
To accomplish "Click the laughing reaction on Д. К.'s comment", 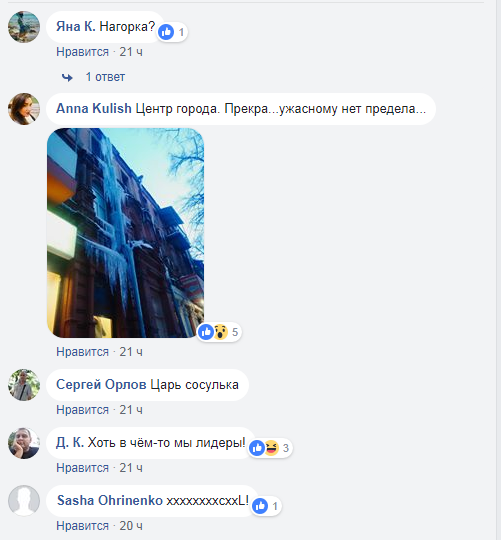I will tap(272, 448).
